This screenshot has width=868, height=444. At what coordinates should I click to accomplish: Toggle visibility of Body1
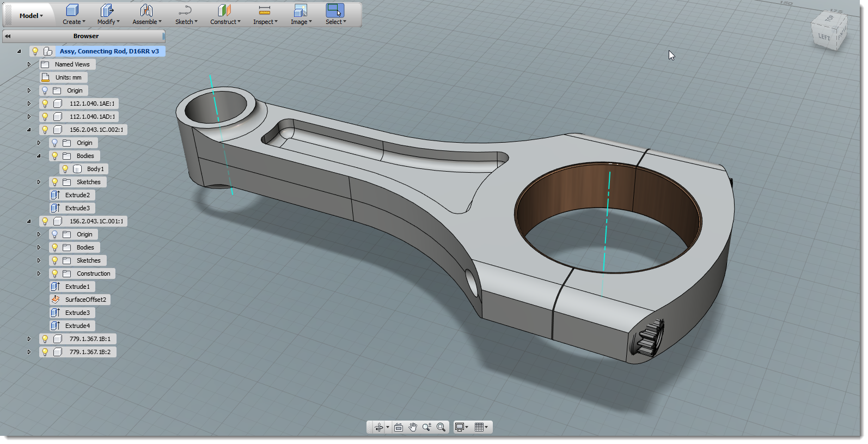tap(65, 169)
